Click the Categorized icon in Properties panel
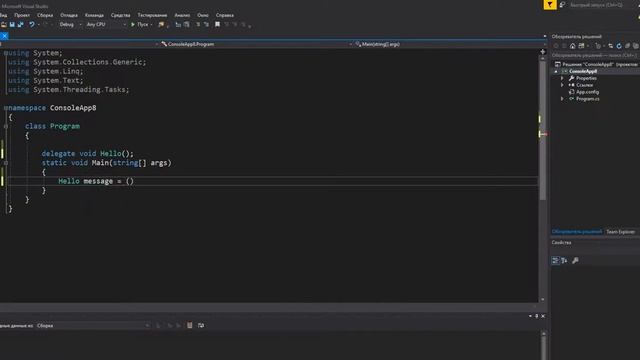 (x=555, y=260)
